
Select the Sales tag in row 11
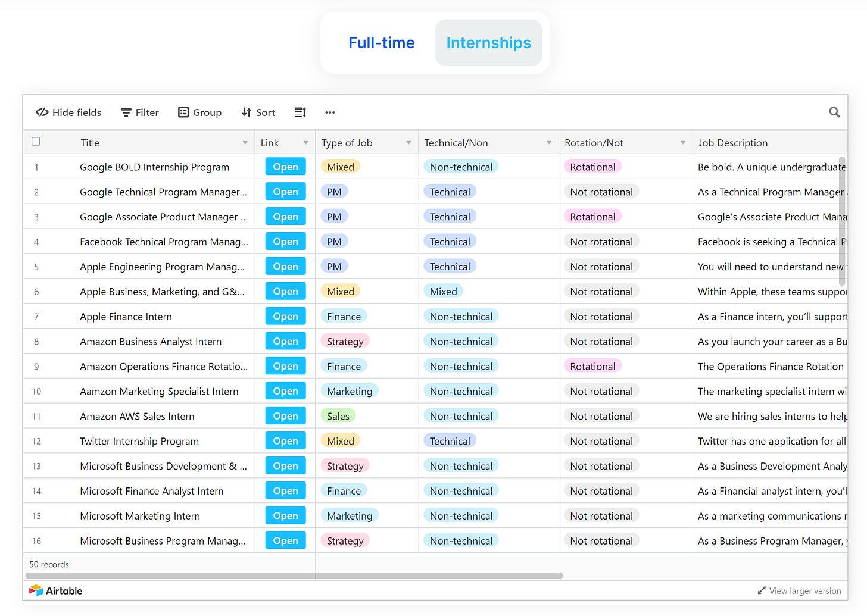[338, 416]
